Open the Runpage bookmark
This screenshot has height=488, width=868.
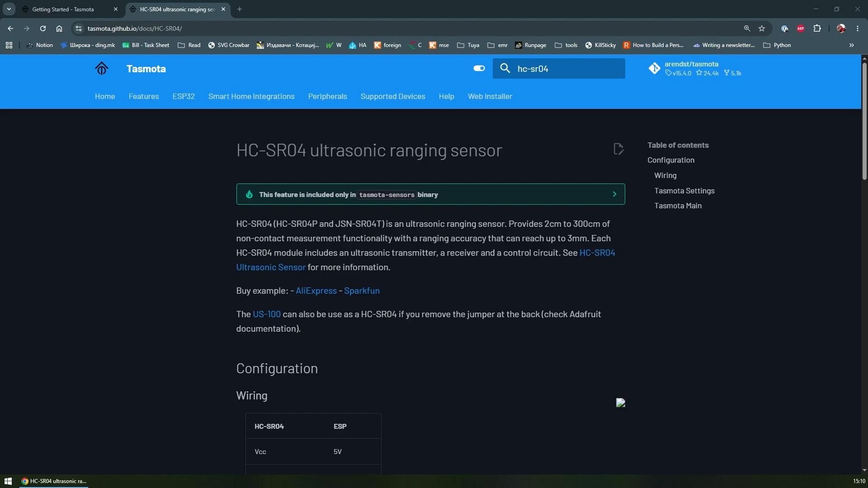[x=531, y=45]
